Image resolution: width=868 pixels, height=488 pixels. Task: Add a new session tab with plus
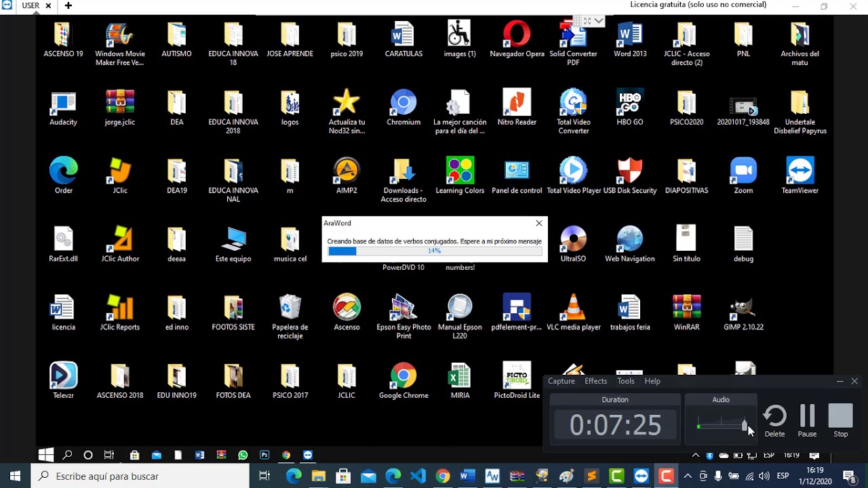(x=68, y=5)
